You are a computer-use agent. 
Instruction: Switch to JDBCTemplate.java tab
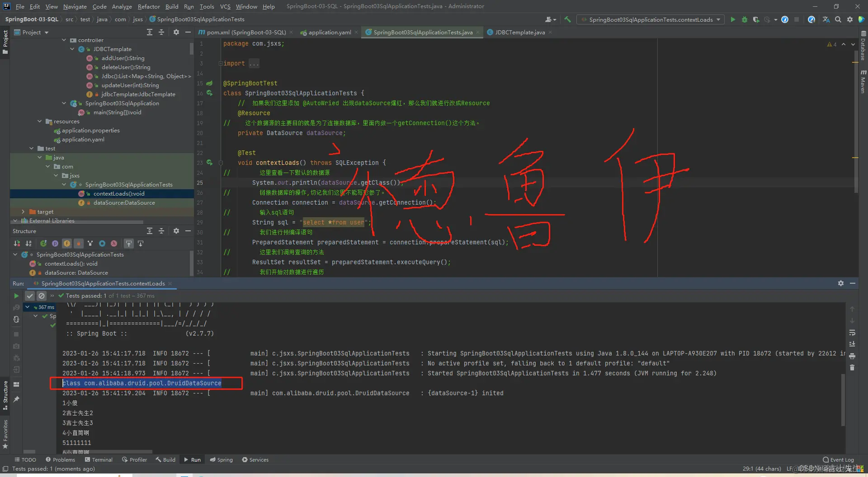(x=519, y=32)
